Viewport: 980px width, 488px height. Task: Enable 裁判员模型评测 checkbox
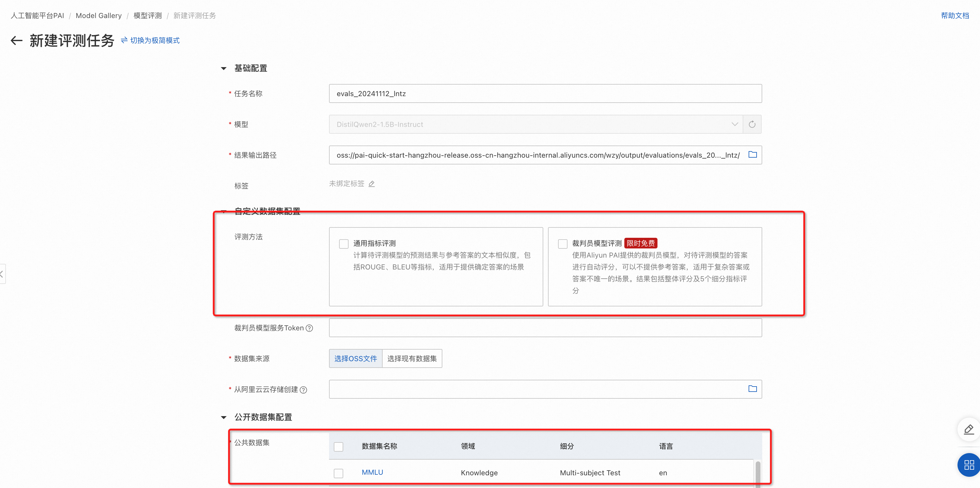click(x=562, y=244)
